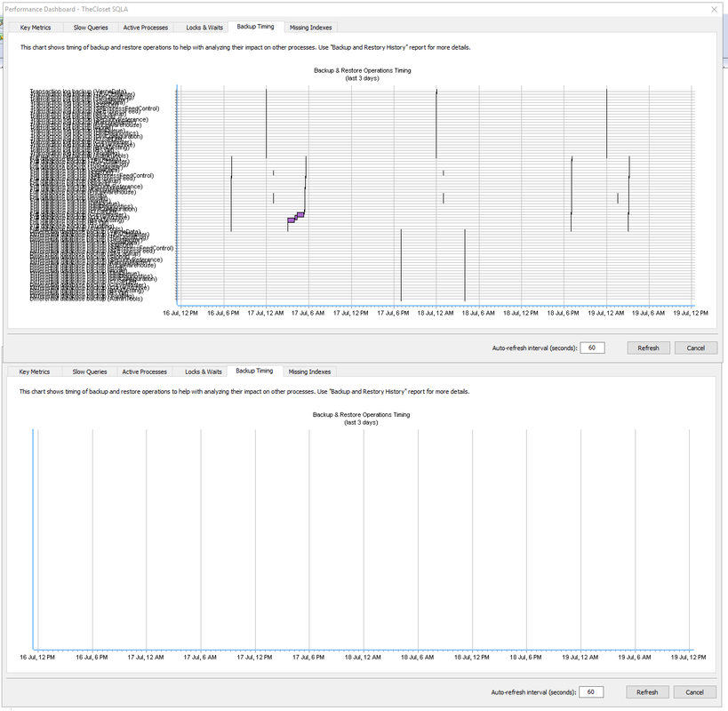Click '16 Jul, 6 PM' axis label in lower chart
This screenshot has height=711, width=728.
[x=92, y=657]
